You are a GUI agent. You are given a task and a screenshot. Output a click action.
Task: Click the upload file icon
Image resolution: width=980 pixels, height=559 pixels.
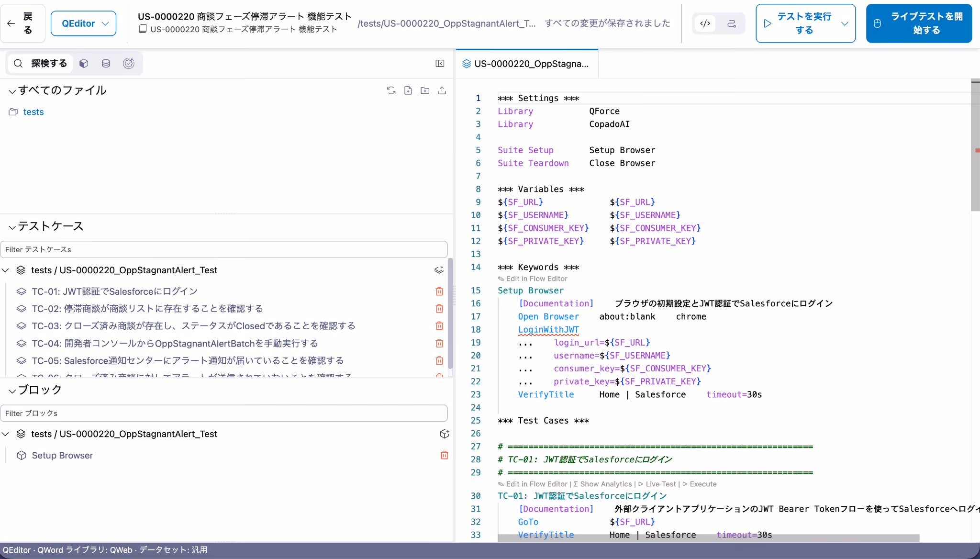click(x=442, y=90)
